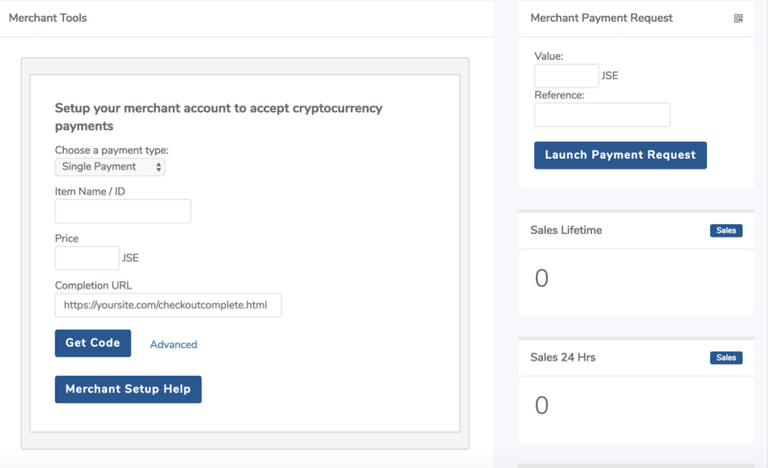This screenshot has height=468, width=768.
Task: Click the Merchant Setup Help button
Action: (128, 389)
